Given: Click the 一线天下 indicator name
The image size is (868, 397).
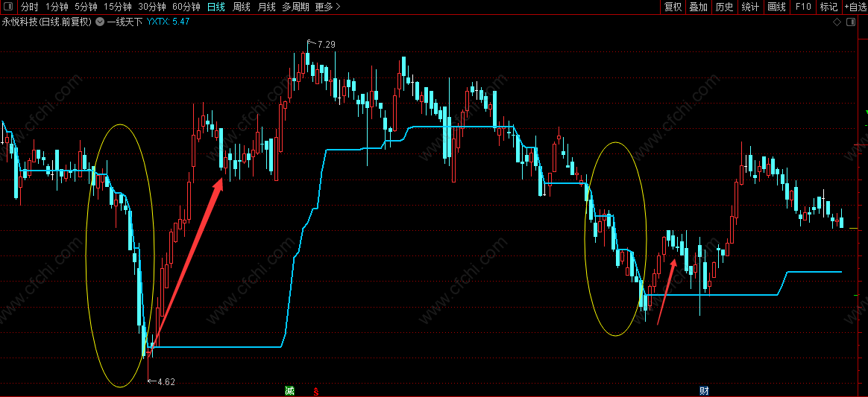Looking at the screenshot, I should [x=125, y=22].
